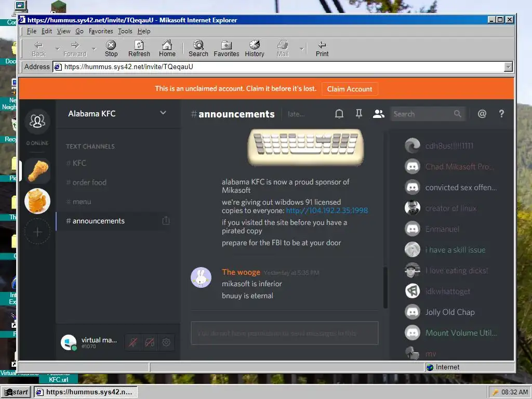Toggle microphone mute
This screenshot has width=532, height=399.
click(132, 342)
